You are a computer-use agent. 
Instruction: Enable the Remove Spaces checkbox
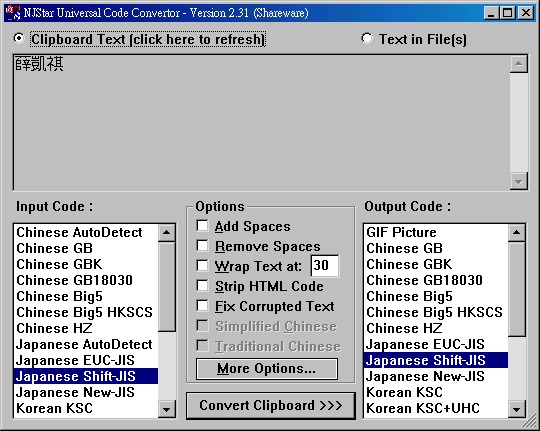point(202,246)
